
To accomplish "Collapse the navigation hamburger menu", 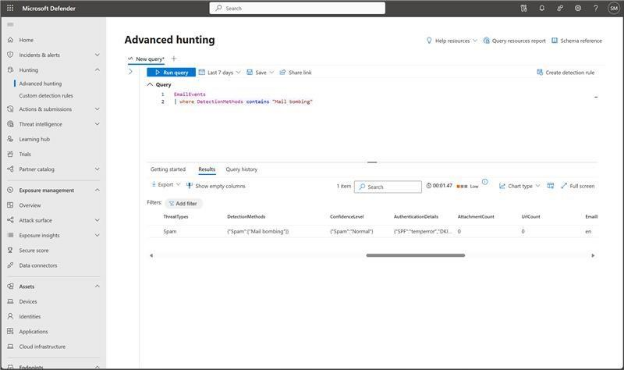I will point(10,25).
